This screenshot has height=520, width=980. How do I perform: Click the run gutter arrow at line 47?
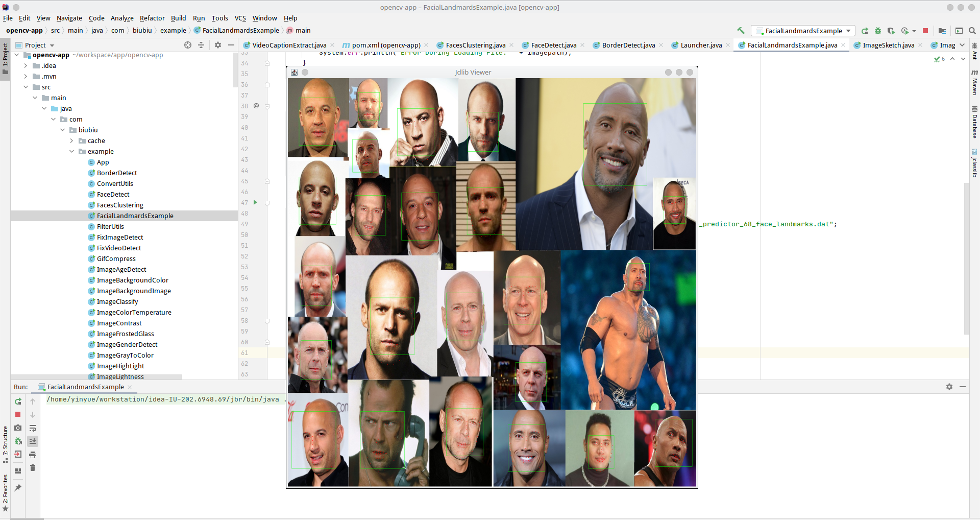tap(255, 203)
